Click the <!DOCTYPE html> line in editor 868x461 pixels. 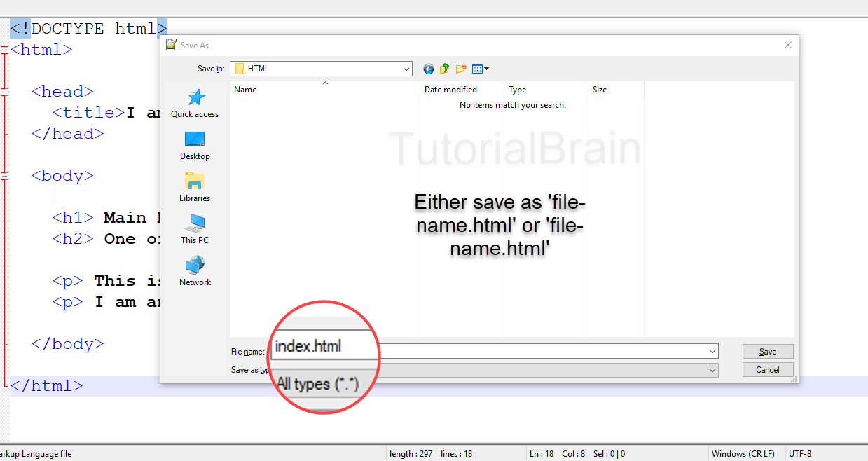point(88,29)
